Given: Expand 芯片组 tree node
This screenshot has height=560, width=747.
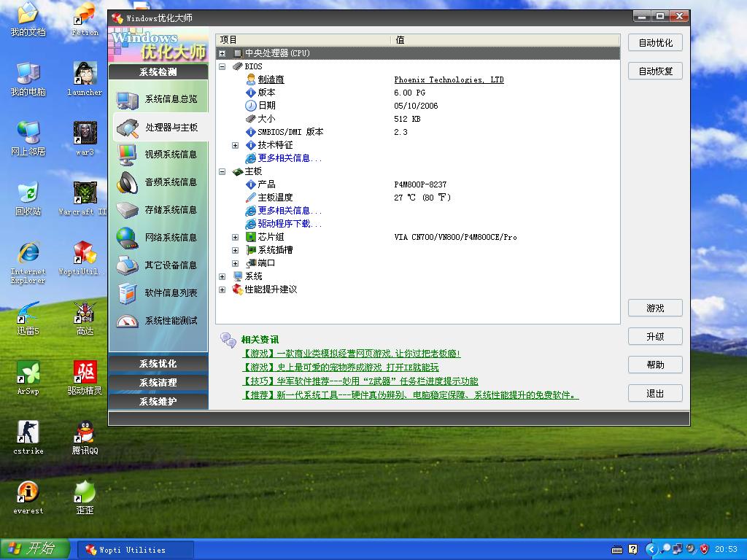Looking at the screenshot, I should (236, 237).
